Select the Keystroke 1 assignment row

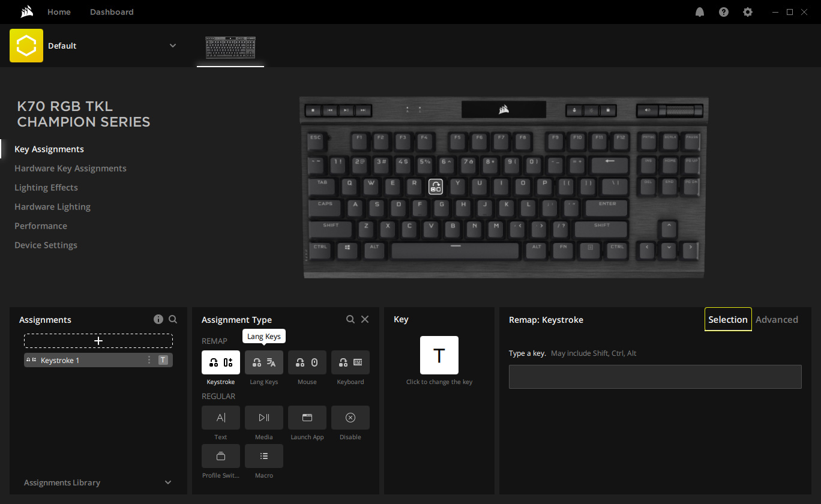[98, 360]
